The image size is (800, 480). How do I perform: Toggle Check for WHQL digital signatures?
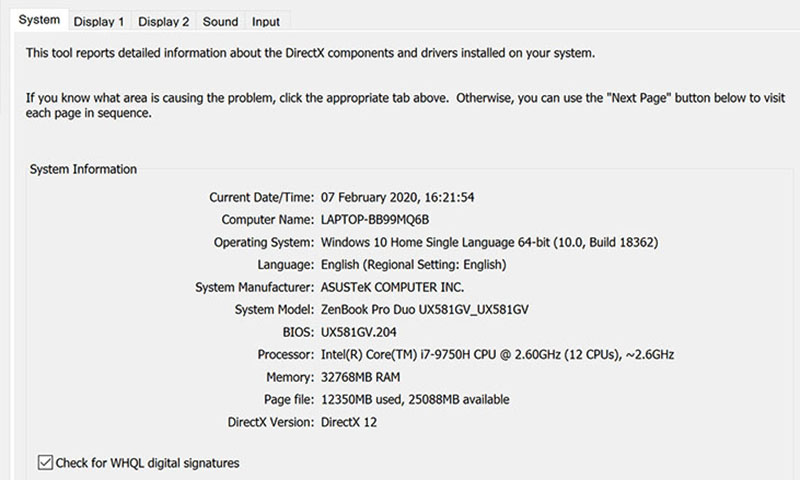pyautogui.click(x=46, y=462)
